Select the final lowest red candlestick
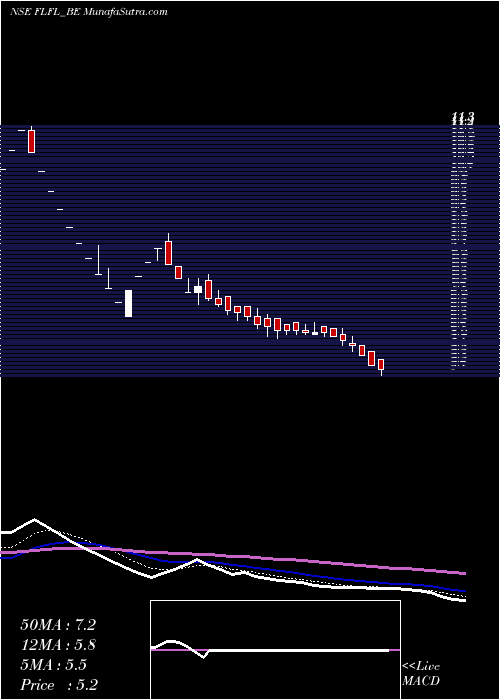This screenshot has height=700, width=500. point(381,366)
